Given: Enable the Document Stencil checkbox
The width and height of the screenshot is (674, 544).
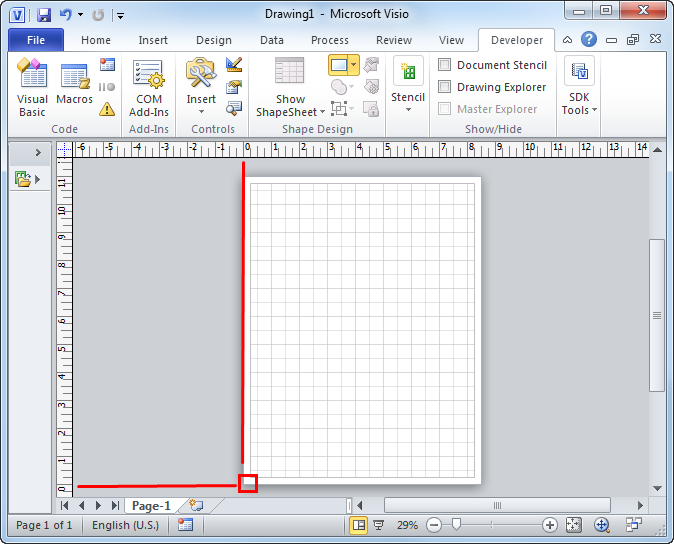Looking at the screenshot, I should click(x=445, y=65).
